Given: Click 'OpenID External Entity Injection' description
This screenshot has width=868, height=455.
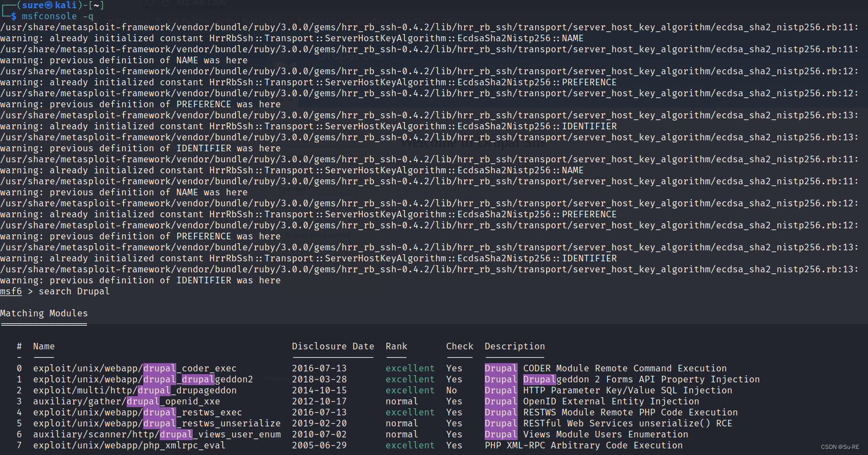Looking at the screenshot, I should pos(611,401).
